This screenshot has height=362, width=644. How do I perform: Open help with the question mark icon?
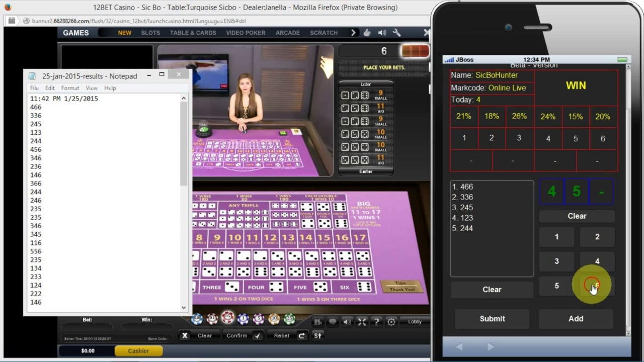tap(376, 322)
